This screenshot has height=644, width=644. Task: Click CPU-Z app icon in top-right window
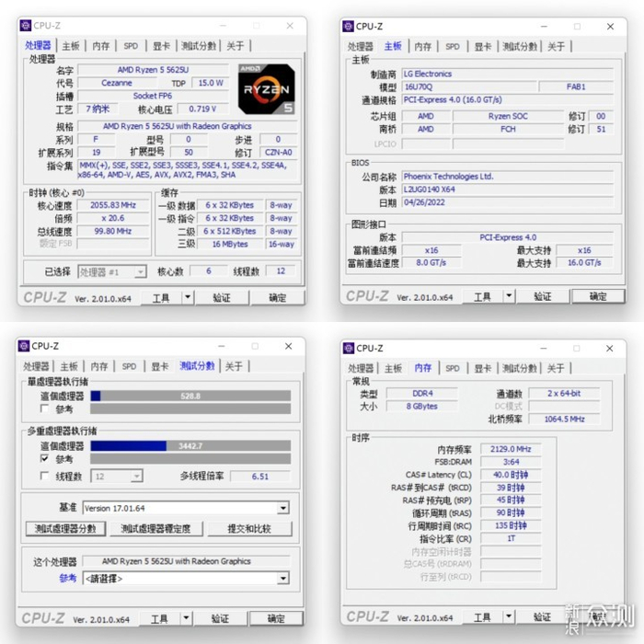coord(348,27)
